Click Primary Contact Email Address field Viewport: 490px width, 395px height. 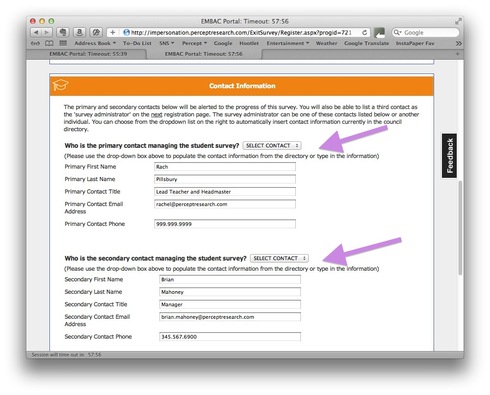(x=225, y=204)
